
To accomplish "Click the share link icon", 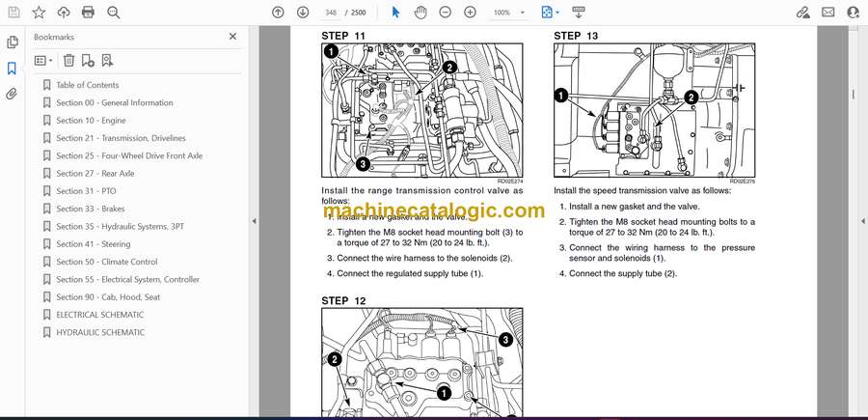I will point(802,13).
